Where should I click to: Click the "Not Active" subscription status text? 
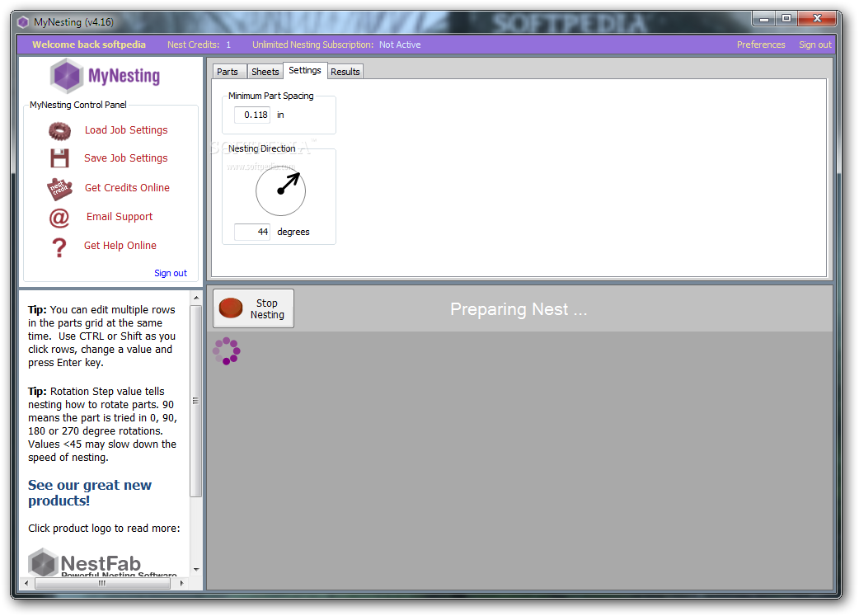pos(400,45)
